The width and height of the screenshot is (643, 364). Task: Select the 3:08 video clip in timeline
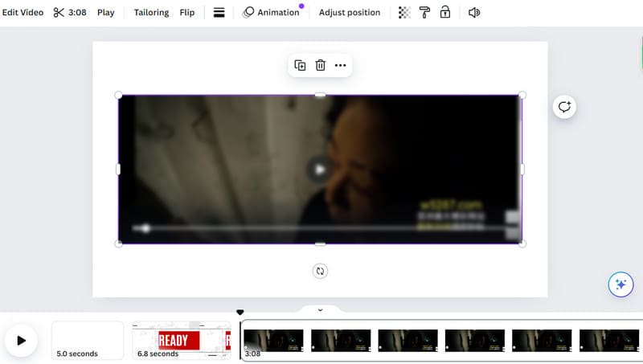click(x=442, y=341)
